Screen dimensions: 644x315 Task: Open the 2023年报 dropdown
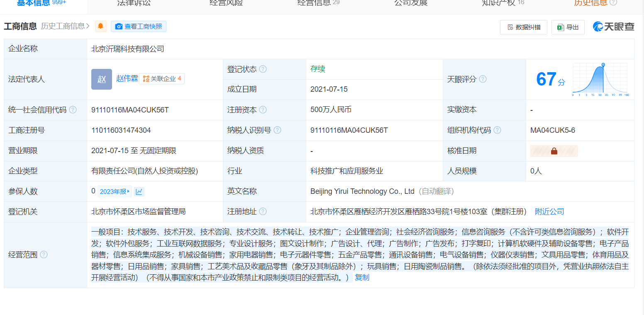[115, 192]
